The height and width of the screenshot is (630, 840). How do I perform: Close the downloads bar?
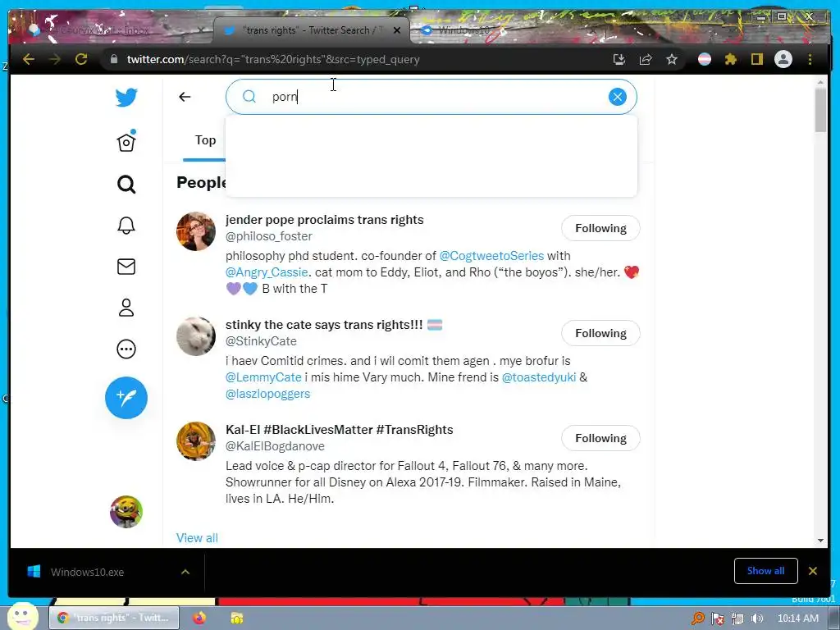point(813,571)
